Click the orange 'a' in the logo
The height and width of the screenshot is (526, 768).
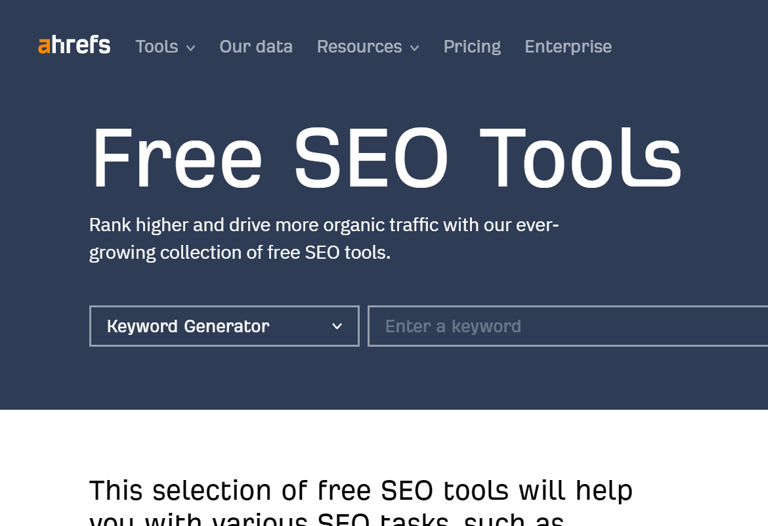pyautogui.click(x=44, y=46)
